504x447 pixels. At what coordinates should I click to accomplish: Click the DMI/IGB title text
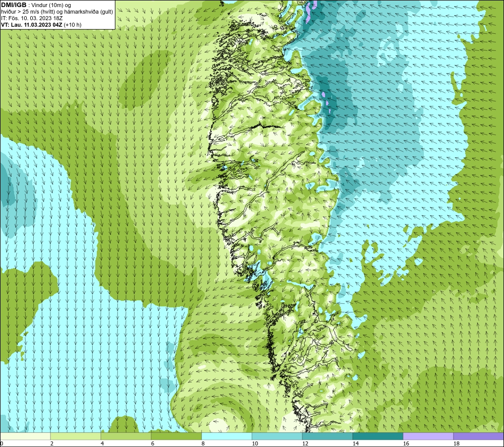click(x=14, y=5)
